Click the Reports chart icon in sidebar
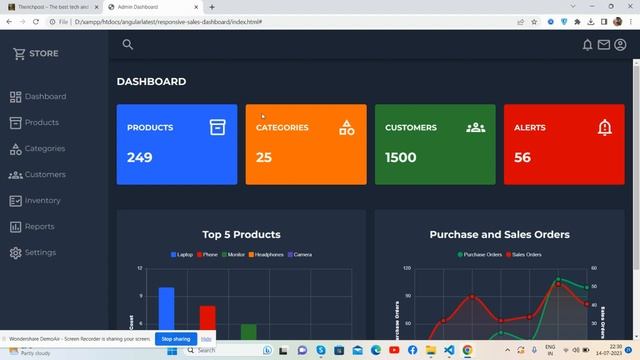The width and height of the screenshot is (640, 360). pos(16,227)
